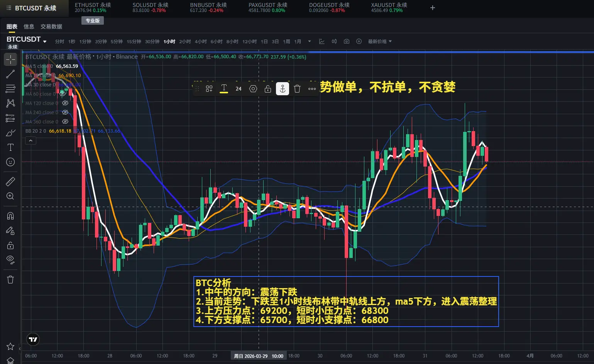Set chart interval to 1周
594x364 pixels.
[x=286, y=41]
